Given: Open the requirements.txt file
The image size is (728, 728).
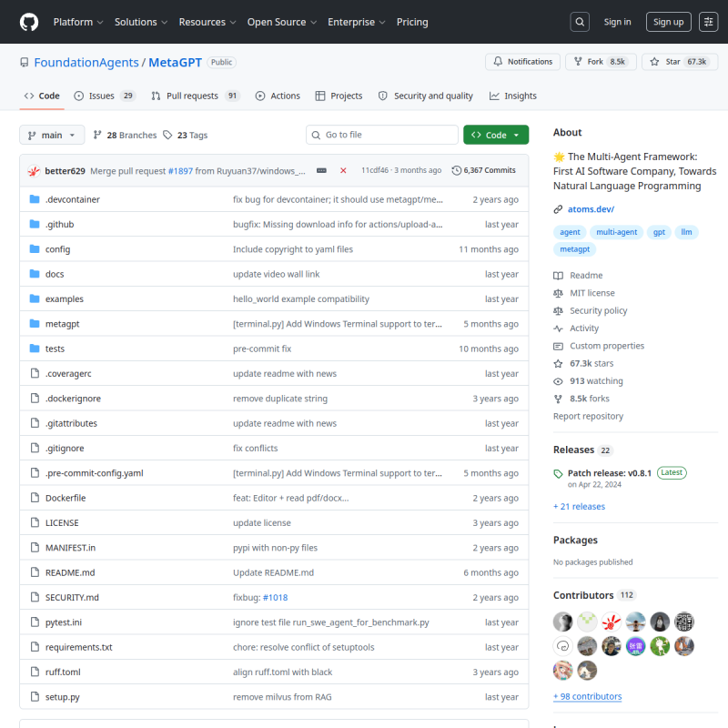Looking at the screenshot, I should pos(79,647).
